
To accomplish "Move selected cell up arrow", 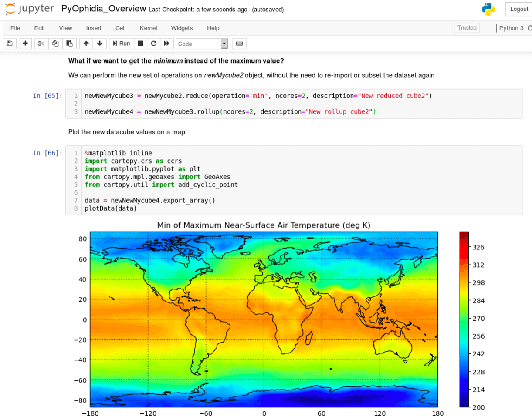I will pos(86,44).
